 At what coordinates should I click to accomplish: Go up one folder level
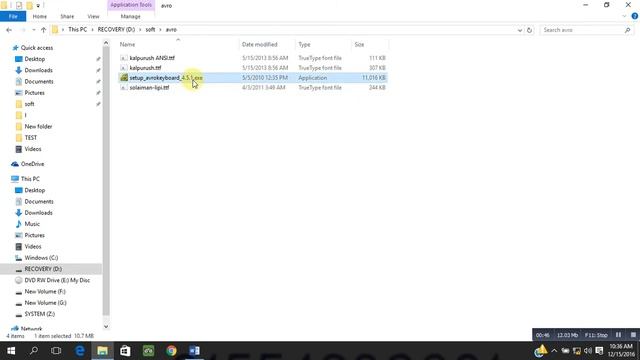[x=44, y=30]
